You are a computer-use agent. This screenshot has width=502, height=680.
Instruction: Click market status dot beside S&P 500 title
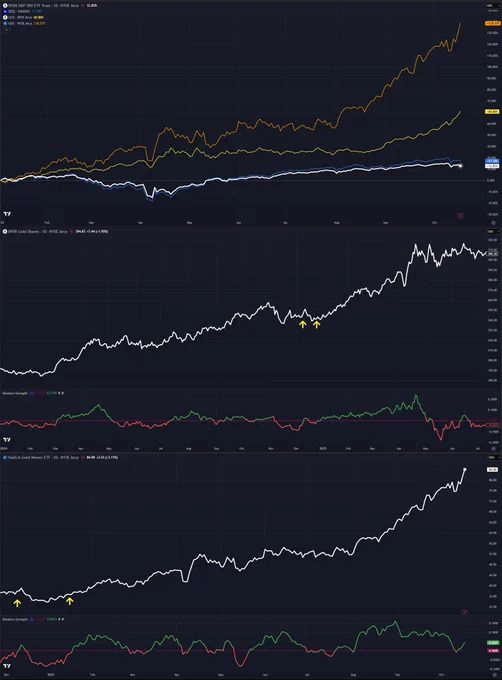[83, 6]
